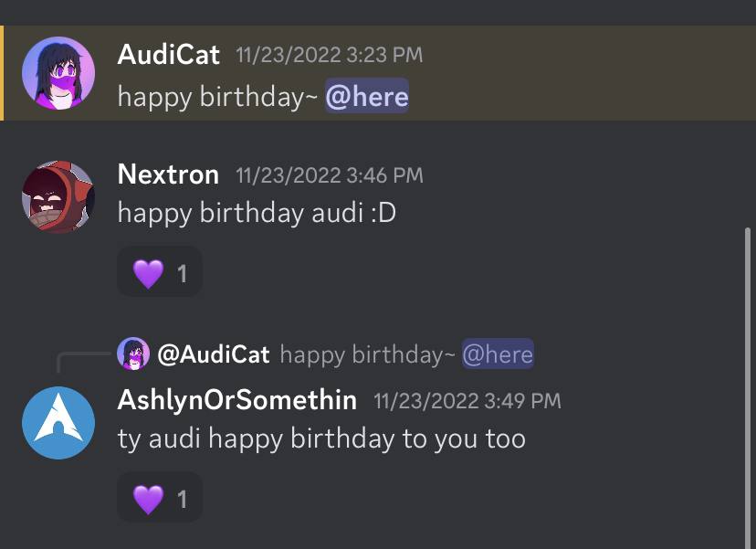Jump to original via reply preview text

(367, 354)
